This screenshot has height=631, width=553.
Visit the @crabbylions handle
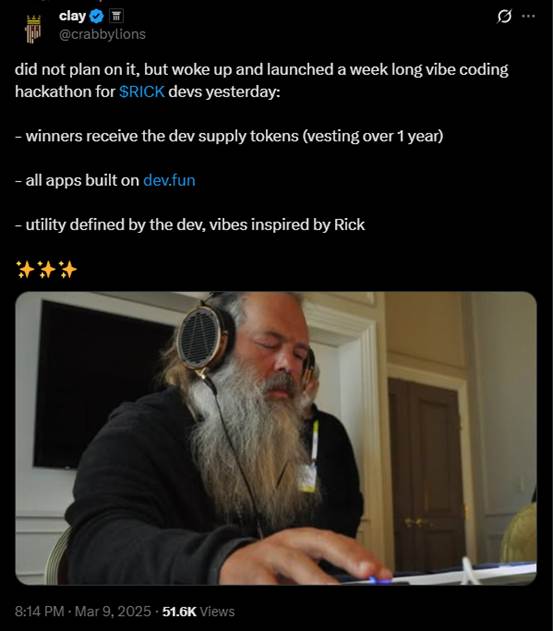coord(102,34)
